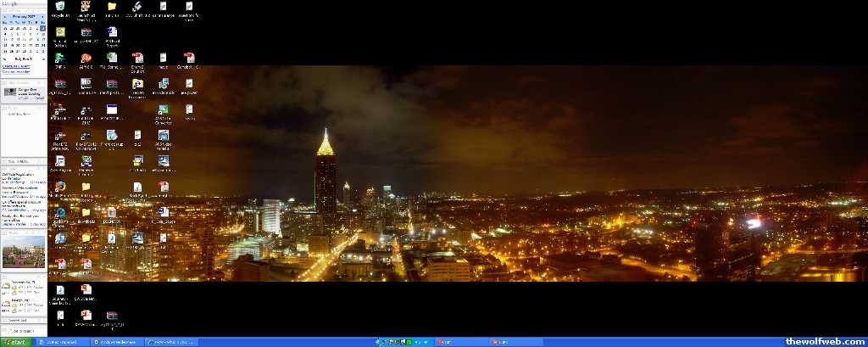
Task: Select today's highlighted date in the calendar
Action: pyautogui.click(x=42, y=28)
